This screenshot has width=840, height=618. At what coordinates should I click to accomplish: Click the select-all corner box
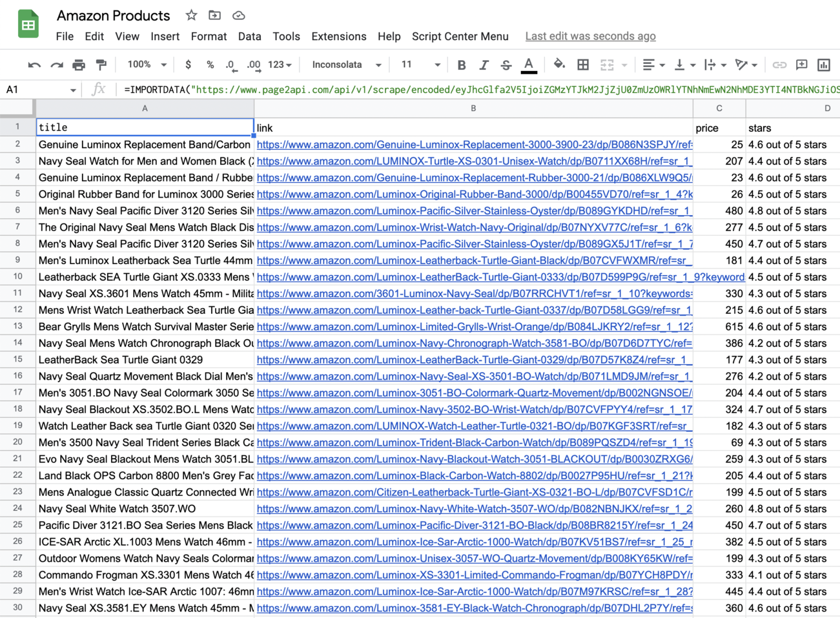17,108
